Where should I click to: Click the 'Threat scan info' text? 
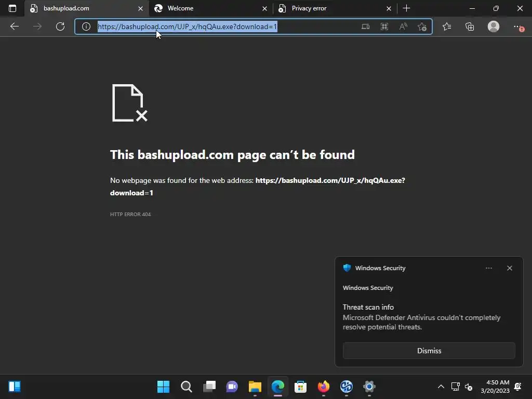368,307
